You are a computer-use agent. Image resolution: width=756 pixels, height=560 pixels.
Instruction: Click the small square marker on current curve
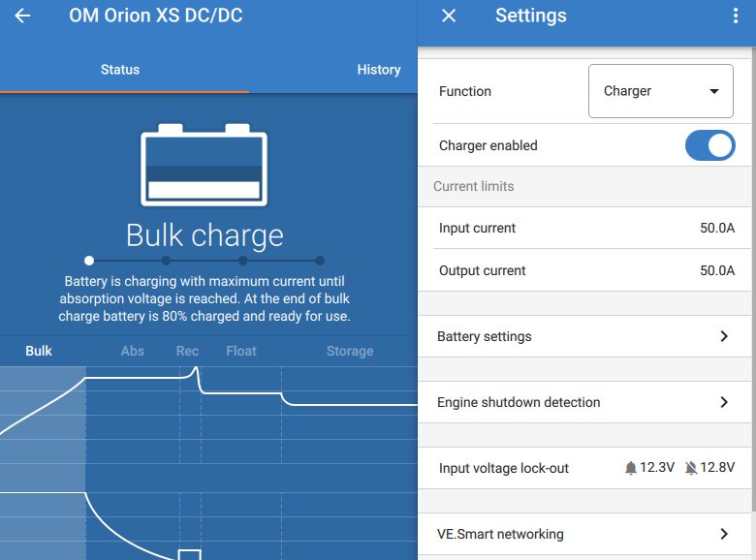[x=189, y=554]
